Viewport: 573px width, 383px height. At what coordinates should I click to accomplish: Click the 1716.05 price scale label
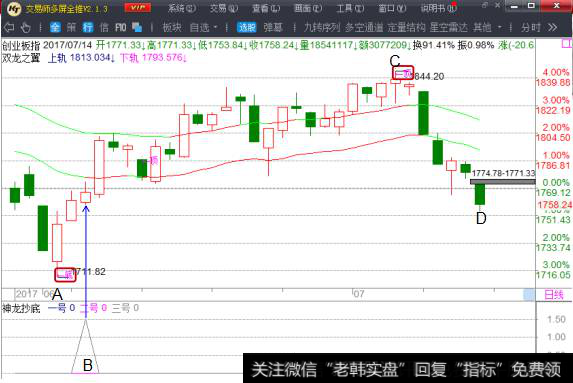[553, 275]
